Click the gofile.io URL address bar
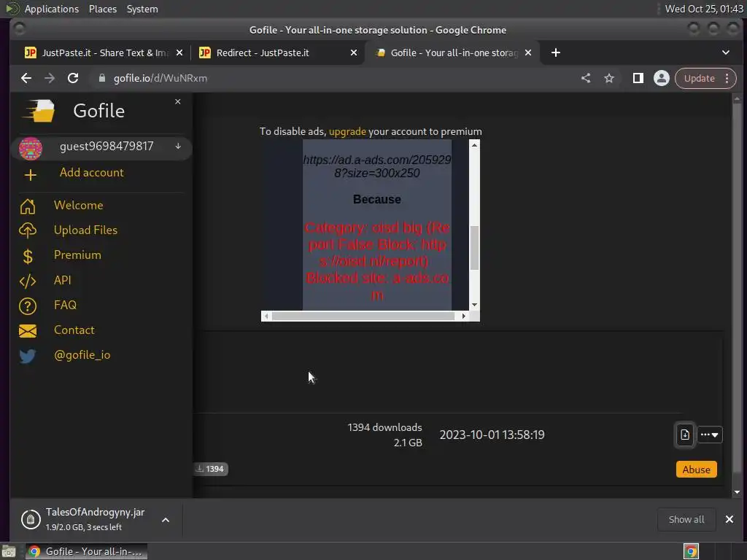 click(333, 78)
